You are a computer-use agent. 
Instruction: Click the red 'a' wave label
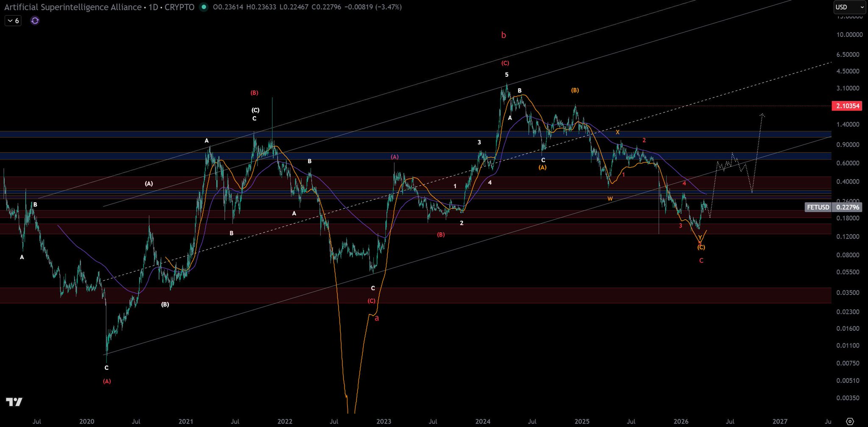pyautogui.click(x=377, y=318)
